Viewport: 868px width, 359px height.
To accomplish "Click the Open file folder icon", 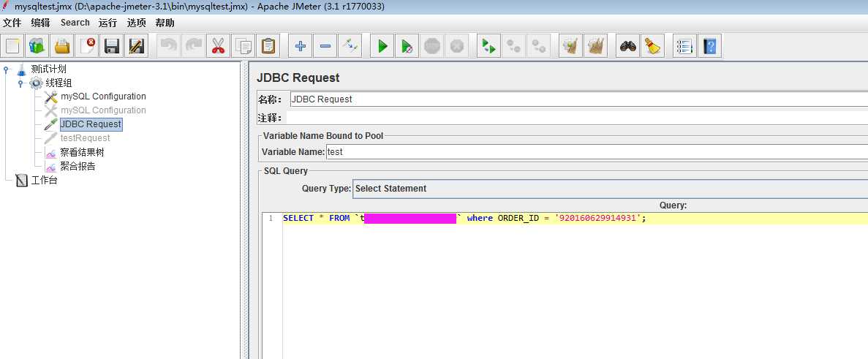I will coord(63,46).
